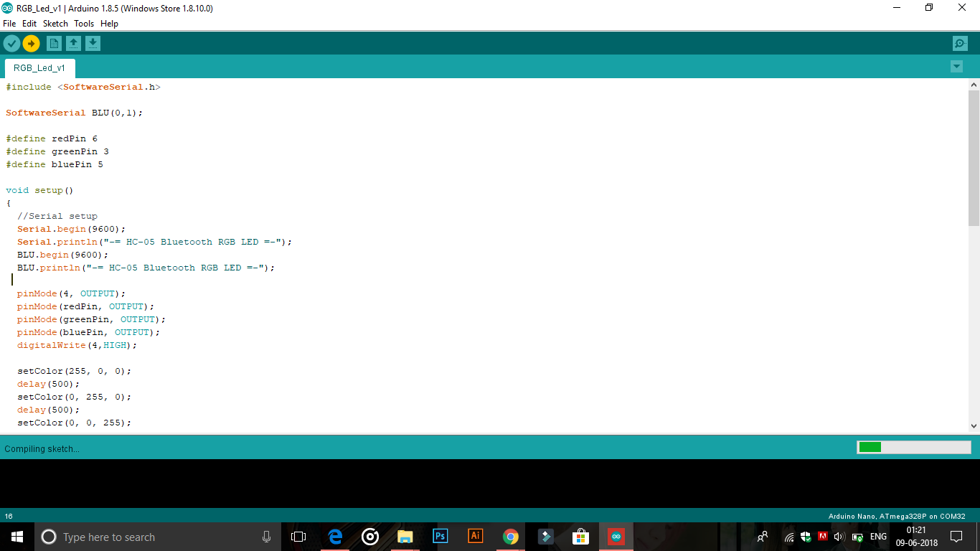
Task: Save the sketch with the Save icon
Action: coord(93,43)
